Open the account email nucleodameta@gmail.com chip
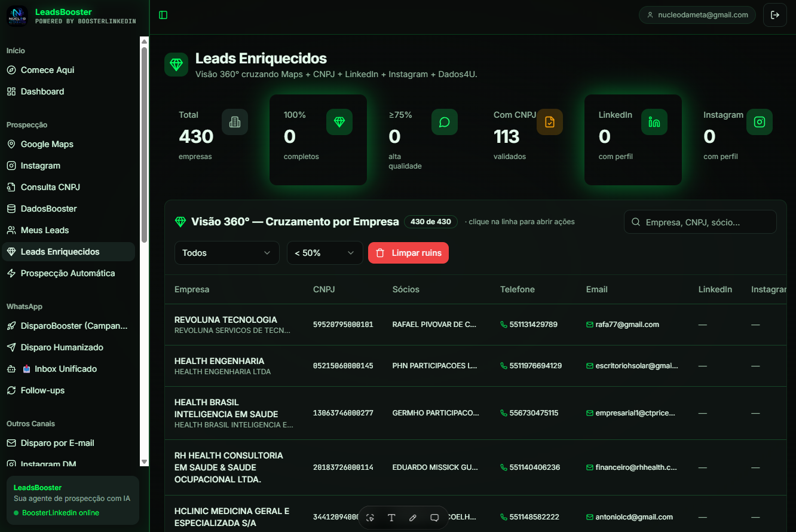796x532 pixels. pyautogui.click(x=697, y=15)
